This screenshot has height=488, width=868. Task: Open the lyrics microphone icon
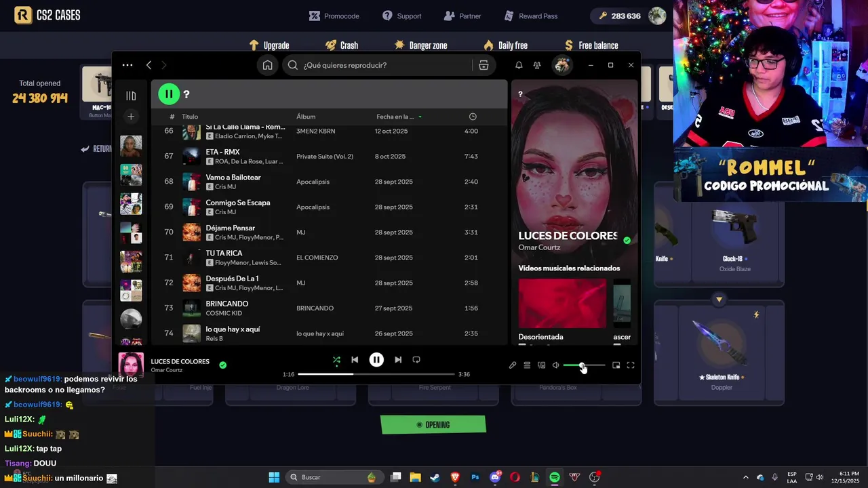[513, 365]
